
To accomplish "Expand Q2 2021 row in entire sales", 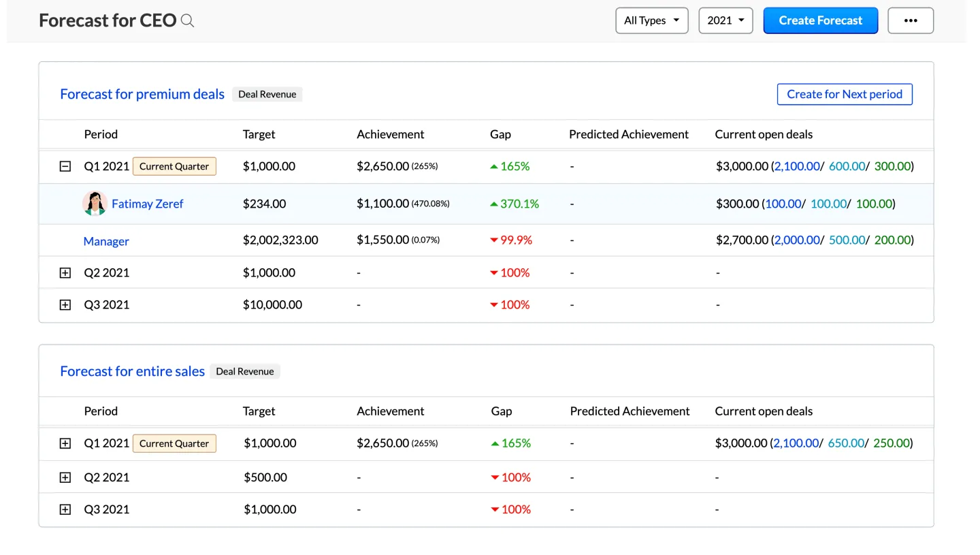I will (65, 477).
